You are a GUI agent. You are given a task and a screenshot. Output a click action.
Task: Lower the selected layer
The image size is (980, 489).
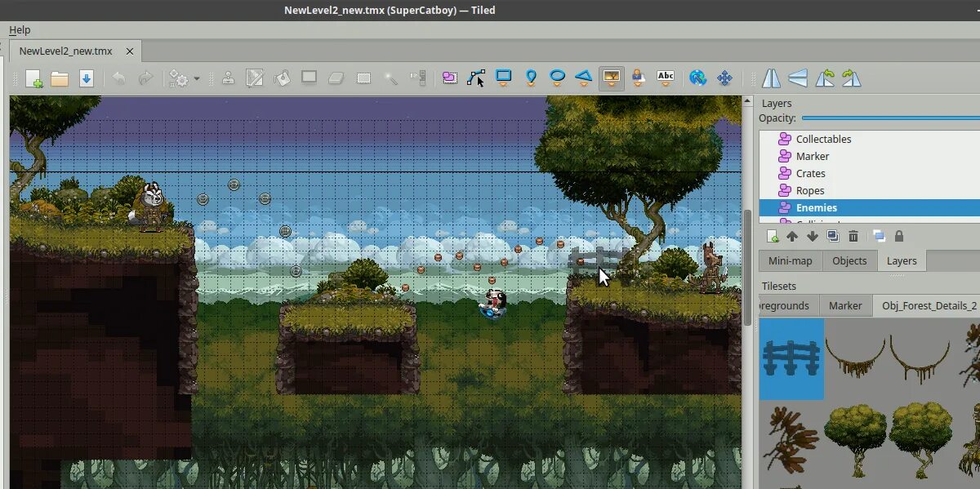coord(813,236)
